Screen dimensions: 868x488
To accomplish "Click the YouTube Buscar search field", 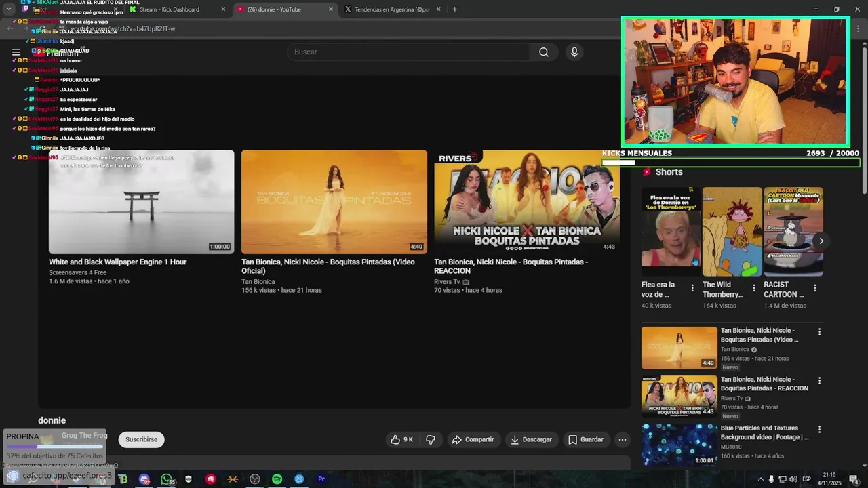I will tap(408, 52).
